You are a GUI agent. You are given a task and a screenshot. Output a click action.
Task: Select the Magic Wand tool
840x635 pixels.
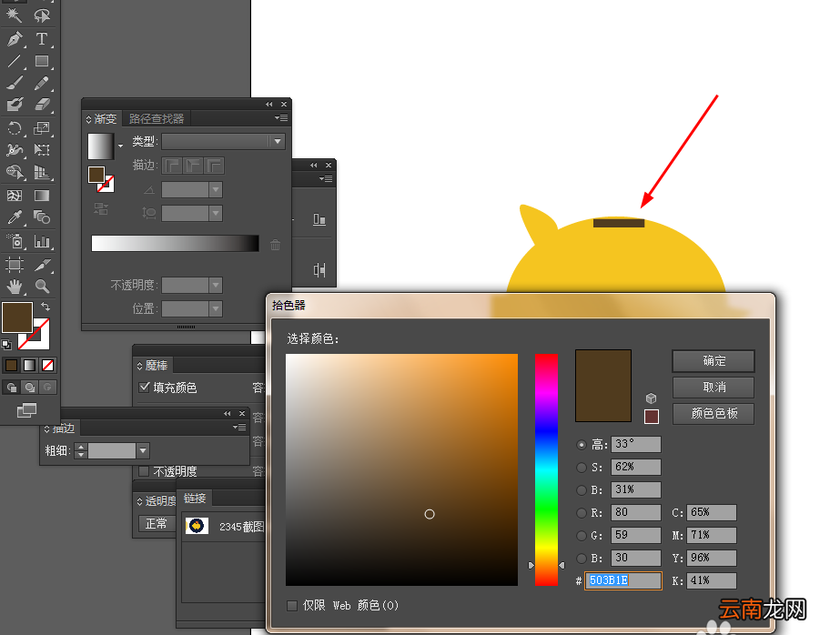coord(14,15)
